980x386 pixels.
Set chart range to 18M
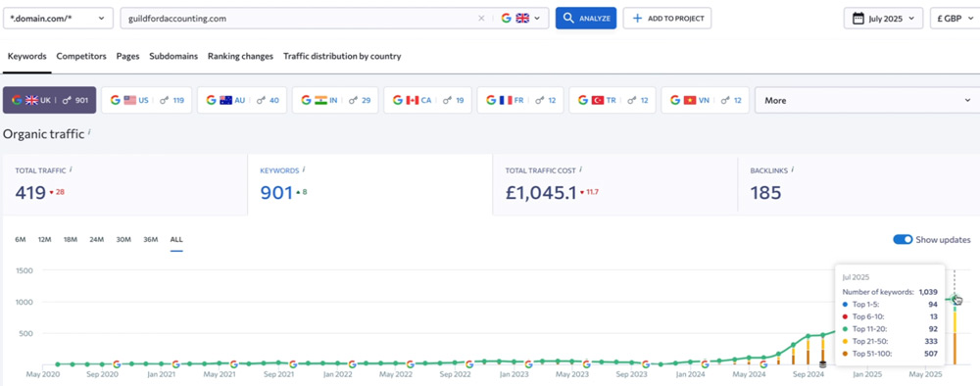point(70,239)
